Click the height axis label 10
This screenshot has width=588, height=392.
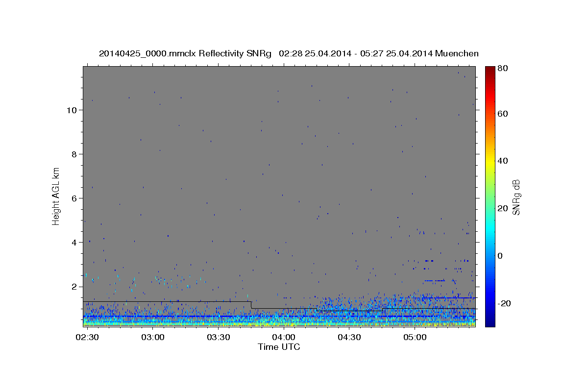coord(72,110)
